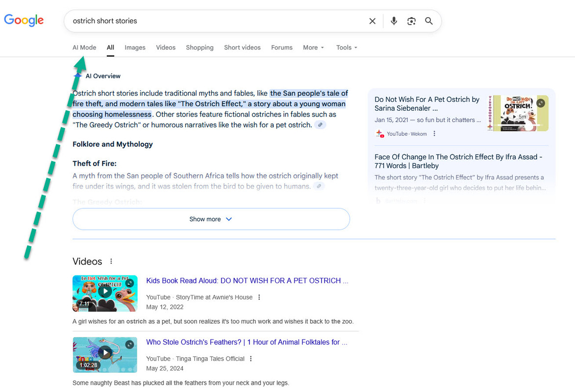Click the May 12, 2022 date text
This screenshot has height=392, width=575.
coord(165,307)
